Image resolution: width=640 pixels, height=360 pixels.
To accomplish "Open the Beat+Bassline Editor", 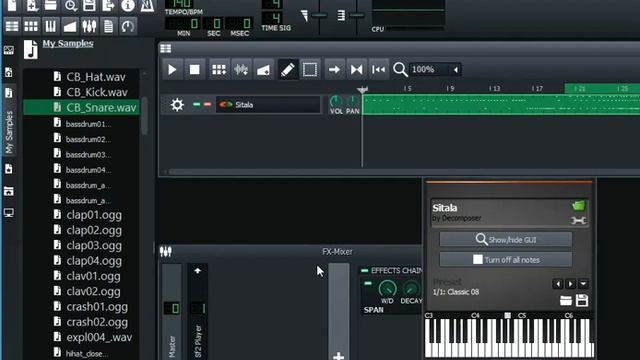I will pos(31,27).
